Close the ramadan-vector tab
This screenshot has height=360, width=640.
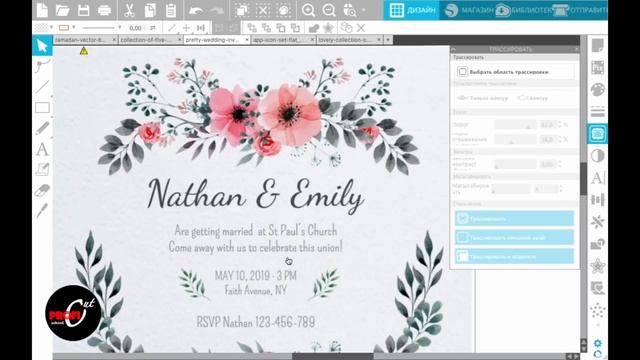(x=114, y=40)
